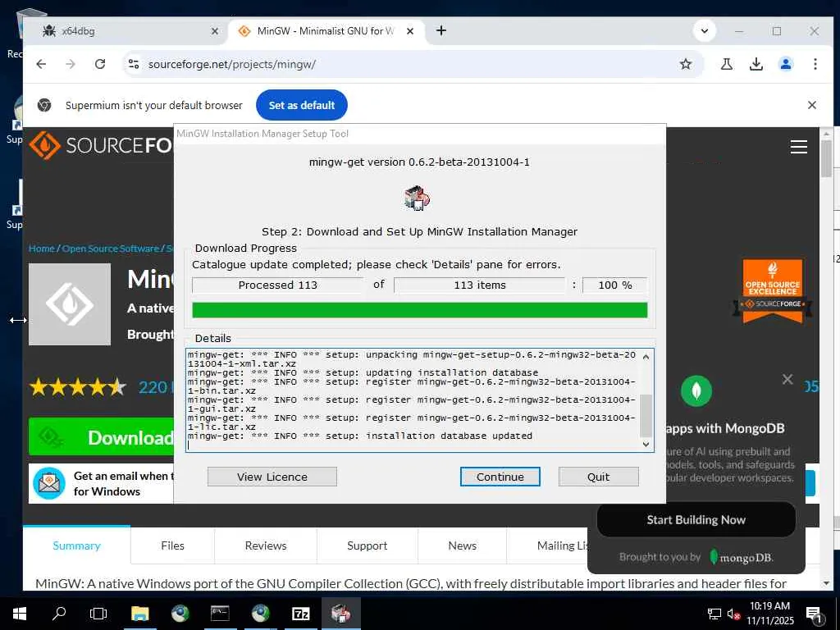Click the MongoDB leaf logo icon
Image resolution: width=840 pixels, height=630 pixels.
(696, 391)
